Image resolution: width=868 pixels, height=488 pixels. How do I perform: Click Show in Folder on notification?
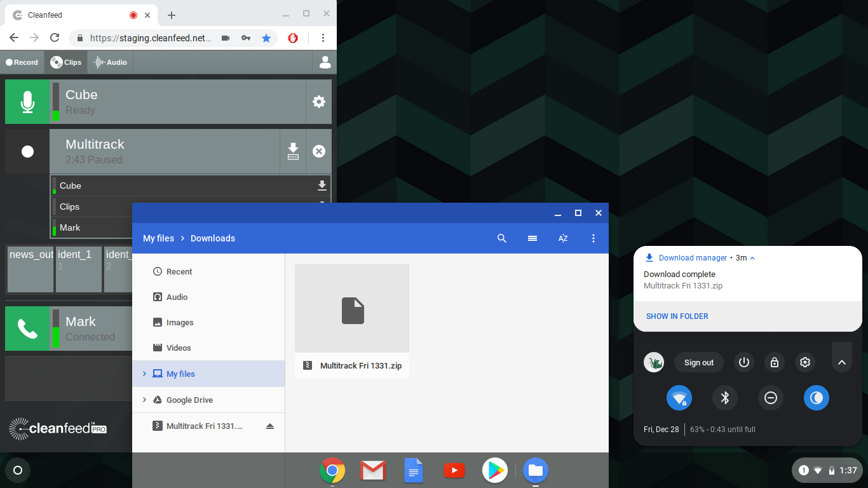677,316
